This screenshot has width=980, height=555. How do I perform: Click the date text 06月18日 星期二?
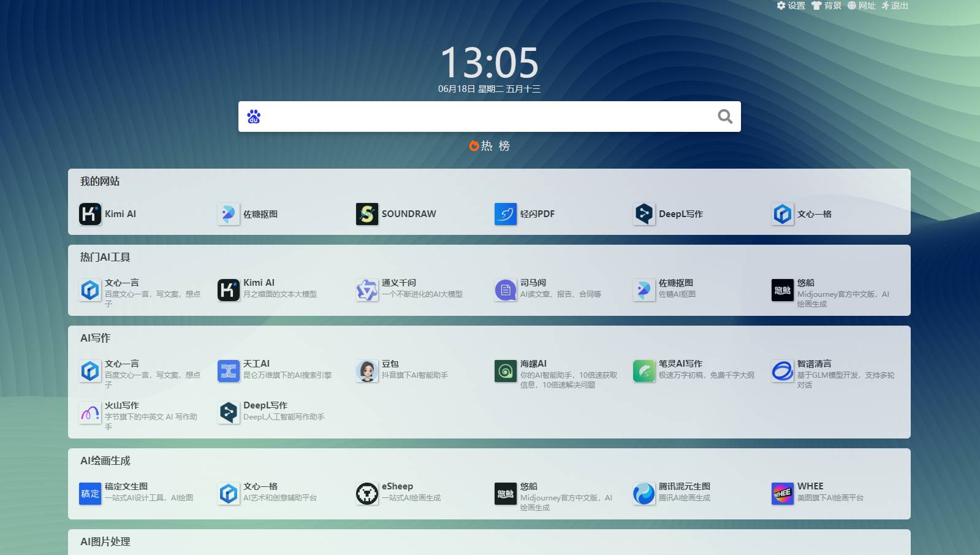[471, 89]
